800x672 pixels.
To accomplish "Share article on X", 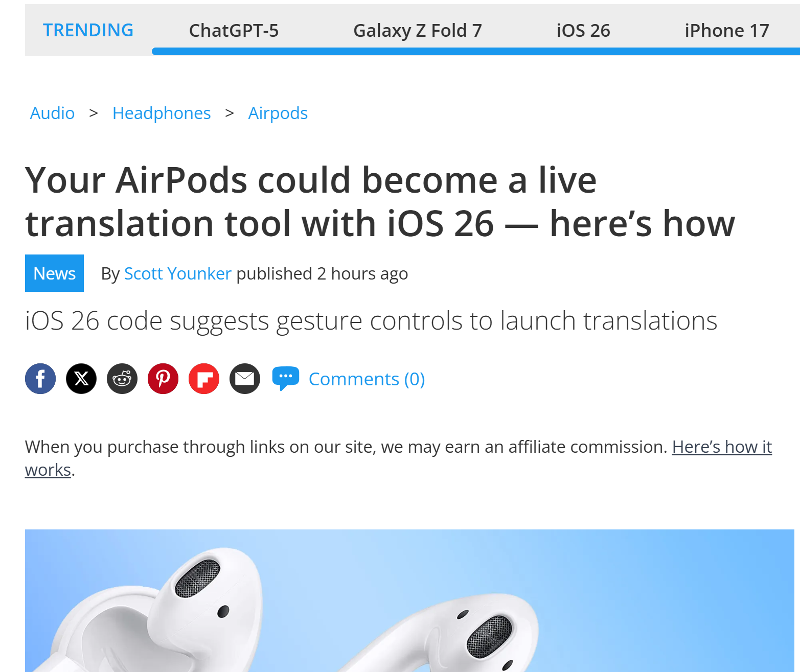I will [x=81, y=379].
